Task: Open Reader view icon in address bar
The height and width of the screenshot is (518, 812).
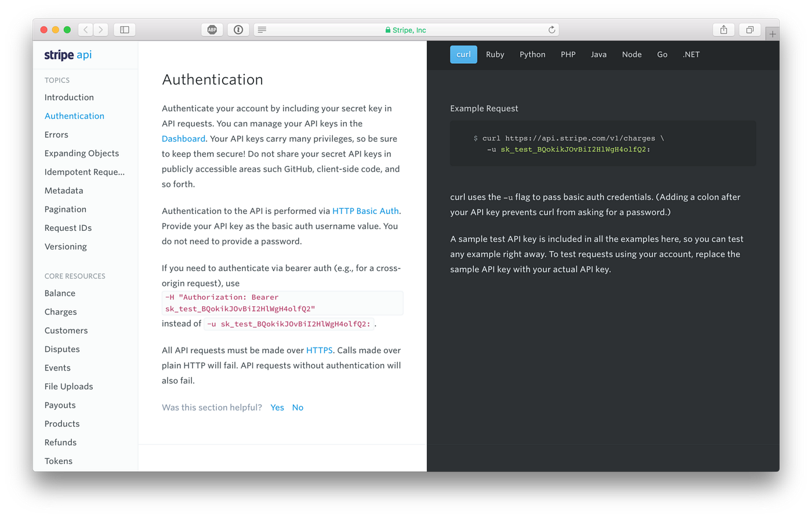Action: pos(262,30)
